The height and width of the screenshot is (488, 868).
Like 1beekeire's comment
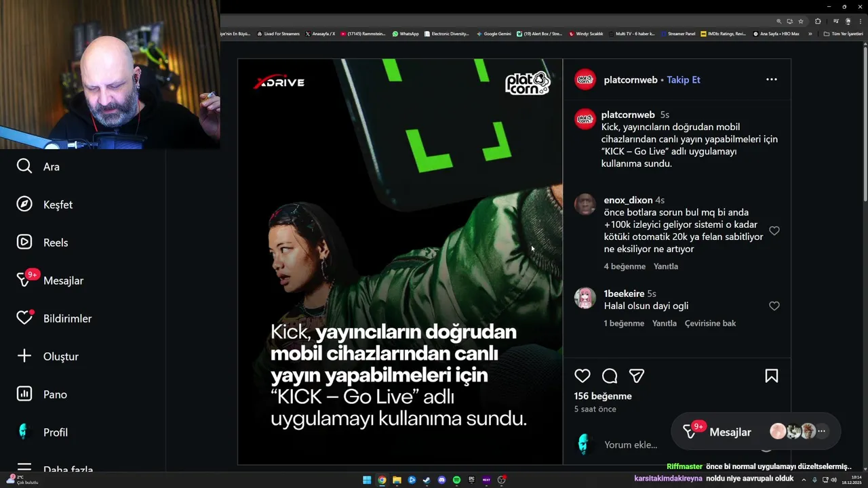[x=774, y=306]
